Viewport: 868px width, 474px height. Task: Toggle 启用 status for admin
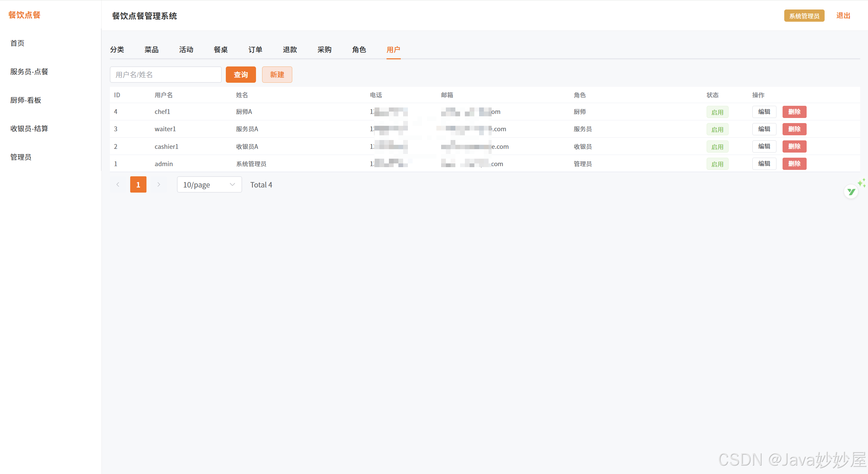click(x=717, y=164)
